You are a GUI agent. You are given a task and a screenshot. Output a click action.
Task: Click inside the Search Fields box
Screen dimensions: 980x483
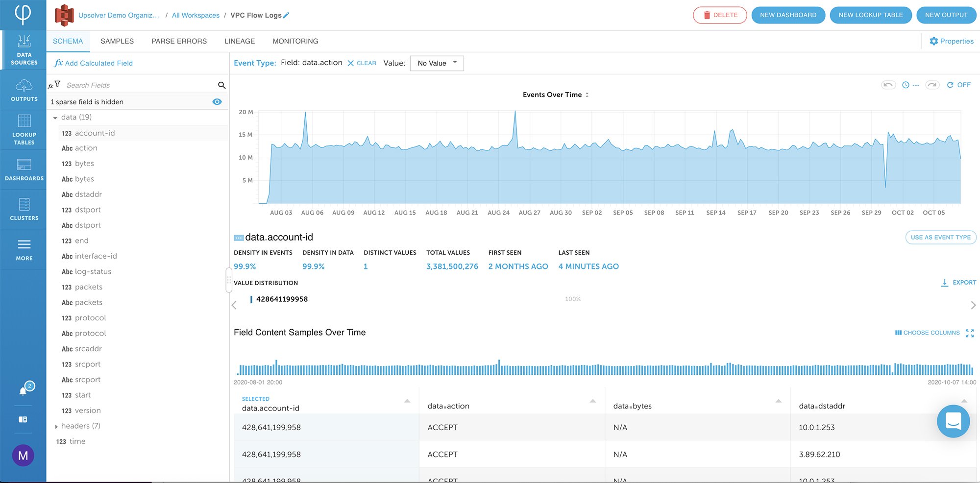137,85
